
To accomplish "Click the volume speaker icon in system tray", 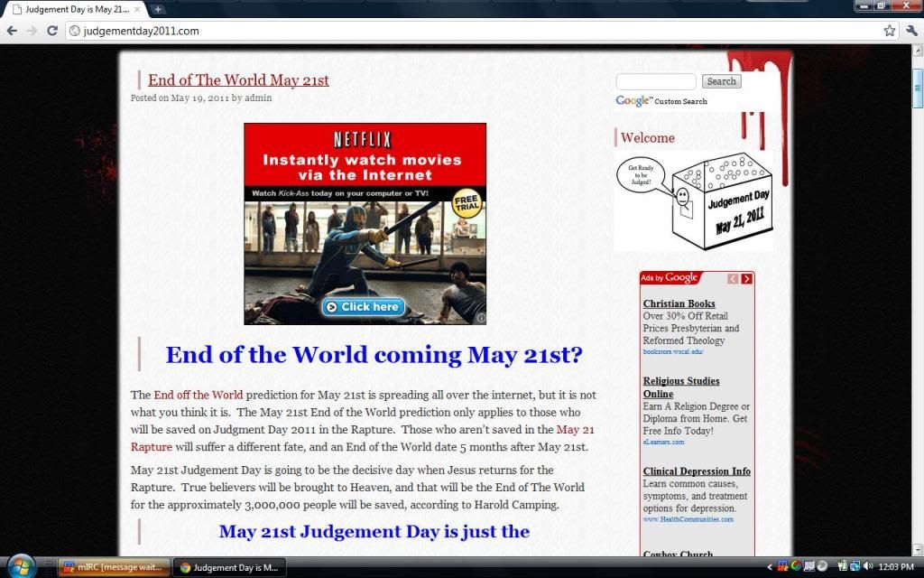I will coord(868,566).
